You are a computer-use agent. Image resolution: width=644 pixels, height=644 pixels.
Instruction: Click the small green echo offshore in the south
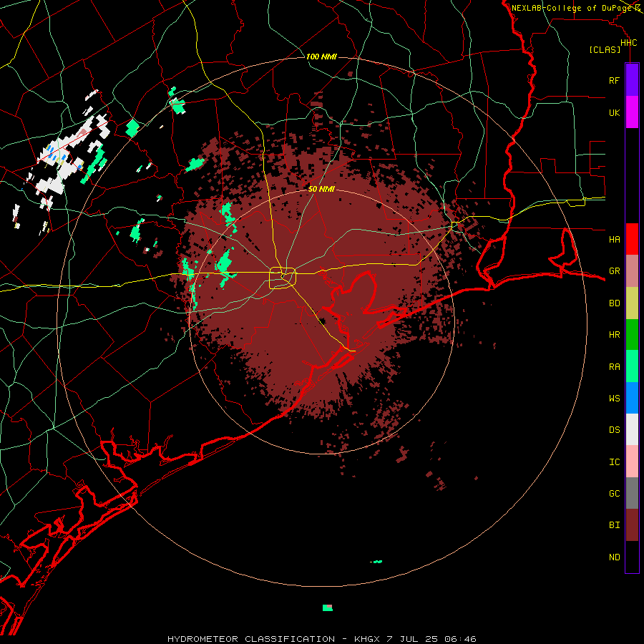376,562
